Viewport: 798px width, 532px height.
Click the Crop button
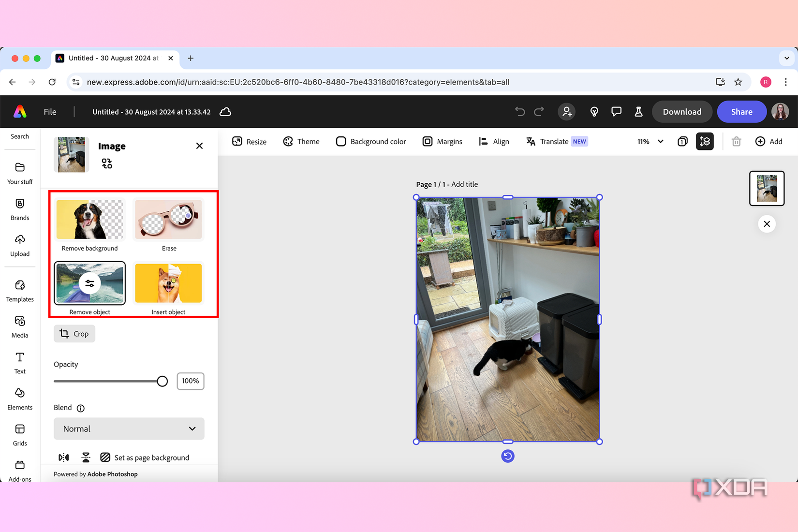[74, 334]
